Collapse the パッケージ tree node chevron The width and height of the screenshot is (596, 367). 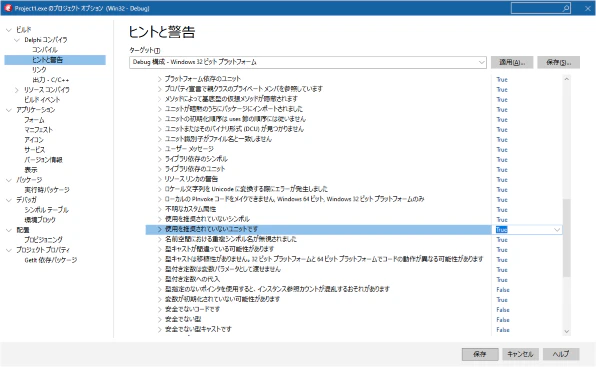coord(9,180)
